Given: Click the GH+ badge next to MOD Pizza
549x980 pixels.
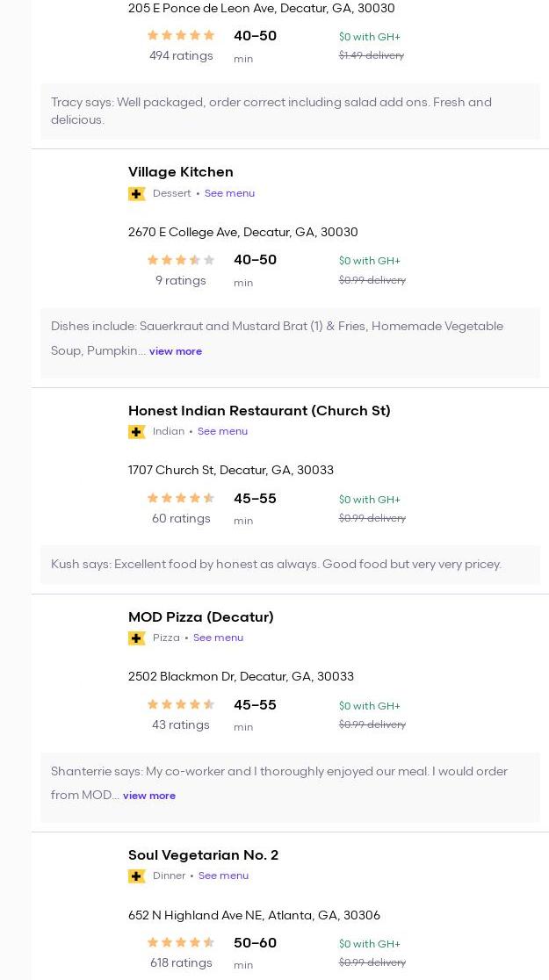Looking at the screenshot, I should 136,638.
